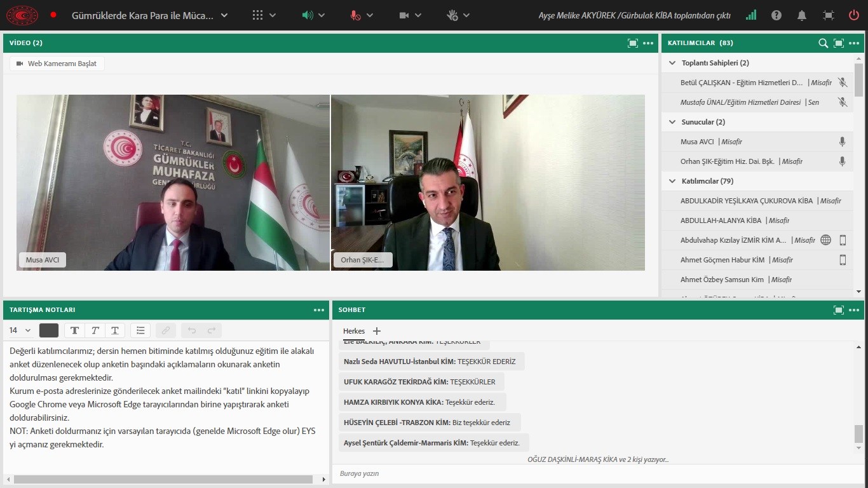Open the apps grid dropdown in top bar
The height and width of the screenshot is (488, 868).
click(x=257, y=15)
